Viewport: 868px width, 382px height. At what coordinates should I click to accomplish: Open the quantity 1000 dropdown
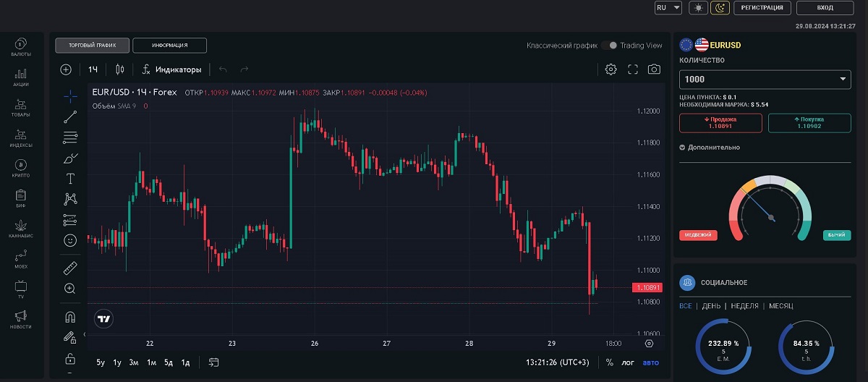pyautogui.click(x=765, y=79)
